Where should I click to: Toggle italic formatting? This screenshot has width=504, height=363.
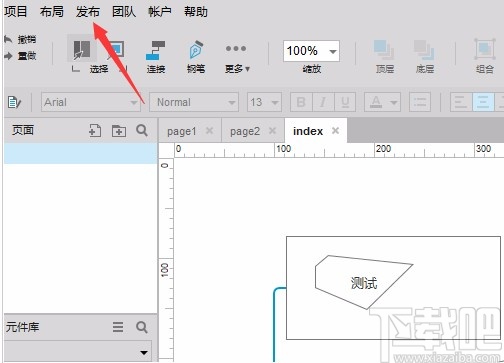coord(323,102)
